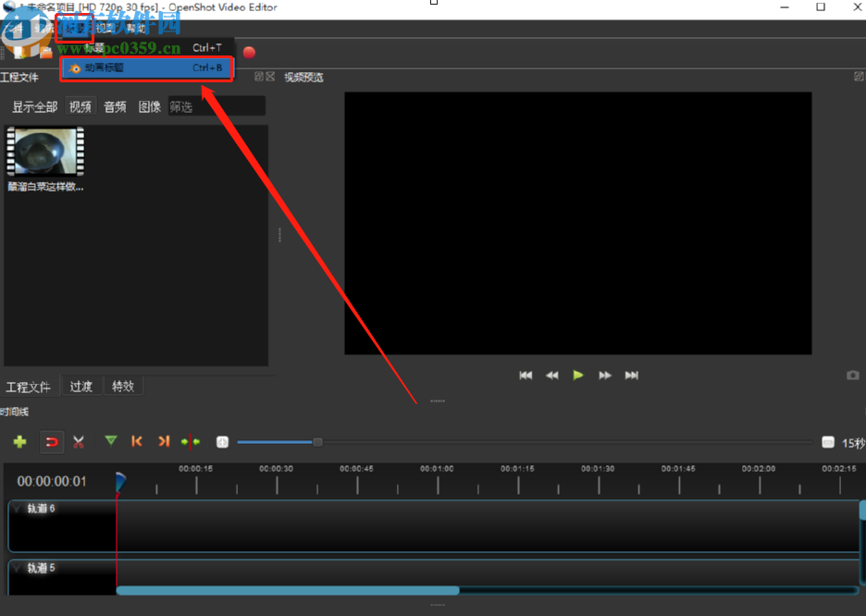Toggle timeline snapping magnet
Image resolution: width=866 pixels, height=616 pixels.
click(x=52, y=441)
